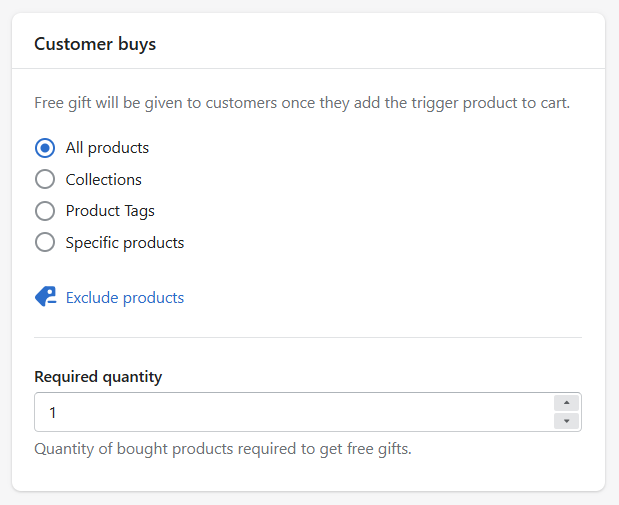Increase required quantity with up arrow

pos(566,403)
